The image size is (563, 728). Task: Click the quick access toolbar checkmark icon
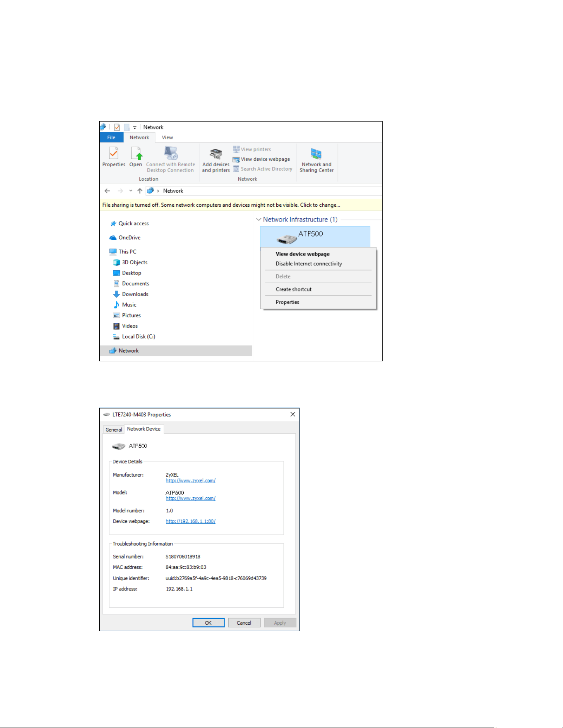click(x=117, y=127)
